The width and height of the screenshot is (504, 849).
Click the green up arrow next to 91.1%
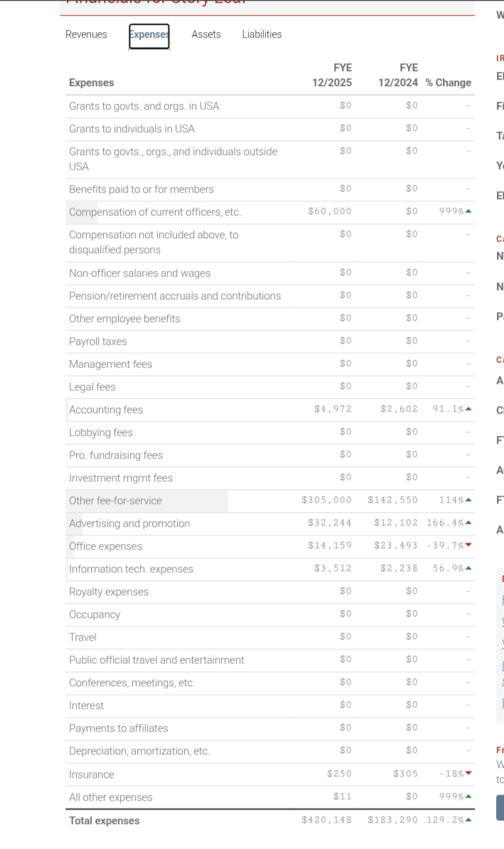[x=468, y=409]
